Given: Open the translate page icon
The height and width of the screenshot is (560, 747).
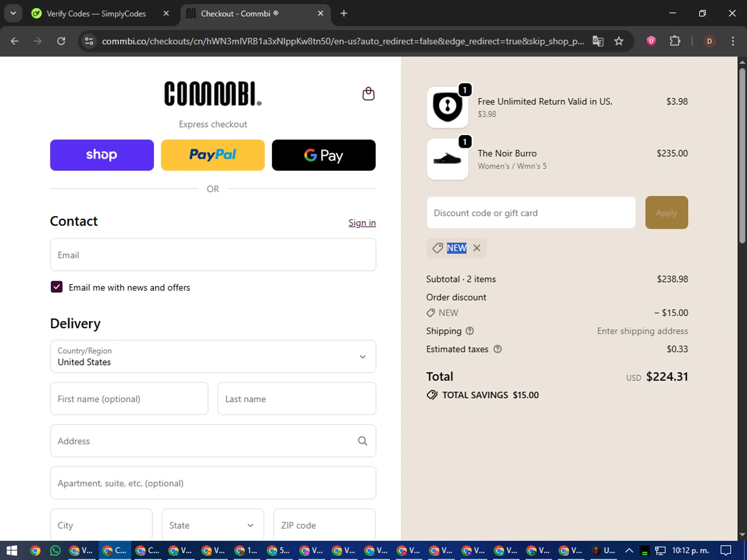Looking at the screenshot, I should tap(598, 41).
